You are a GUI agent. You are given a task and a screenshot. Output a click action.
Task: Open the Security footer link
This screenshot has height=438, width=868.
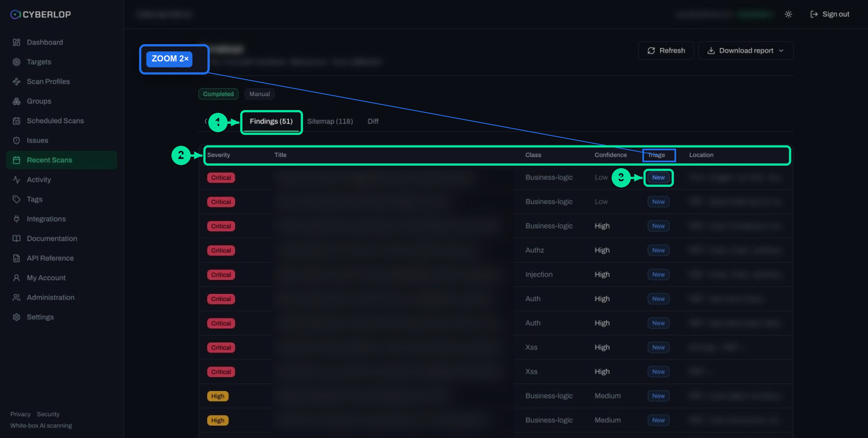click(x=48, y=414)
